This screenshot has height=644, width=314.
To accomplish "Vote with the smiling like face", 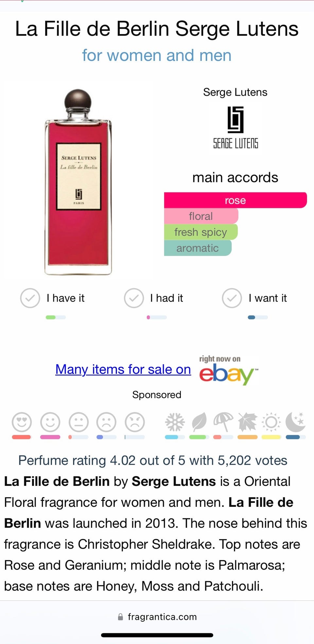I will pyautogui.click(x=50, y=422).
